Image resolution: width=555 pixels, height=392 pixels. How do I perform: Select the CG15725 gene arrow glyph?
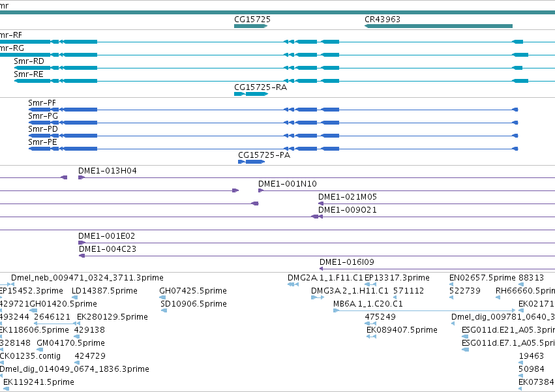coord(251,26)
